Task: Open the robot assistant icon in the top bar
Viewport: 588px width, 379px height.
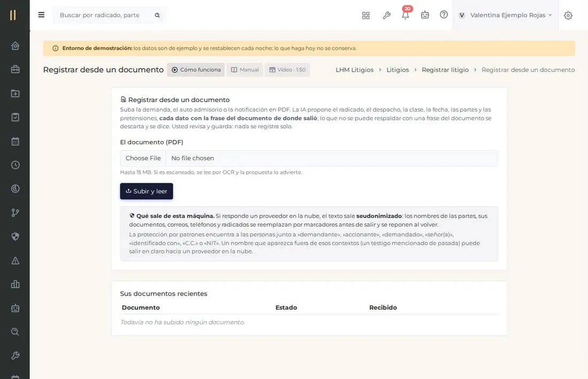Action: [424, 15]
